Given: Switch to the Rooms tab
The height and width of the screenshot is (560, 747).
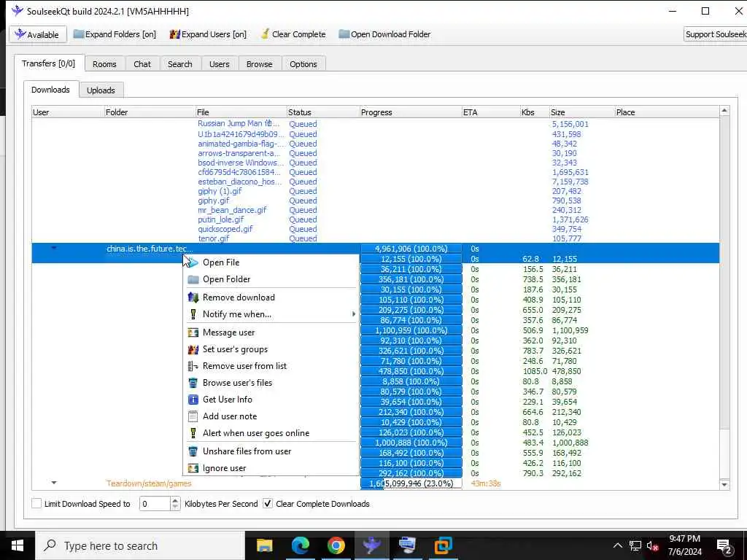Looking at the screenshot, I should click(104, 64).
